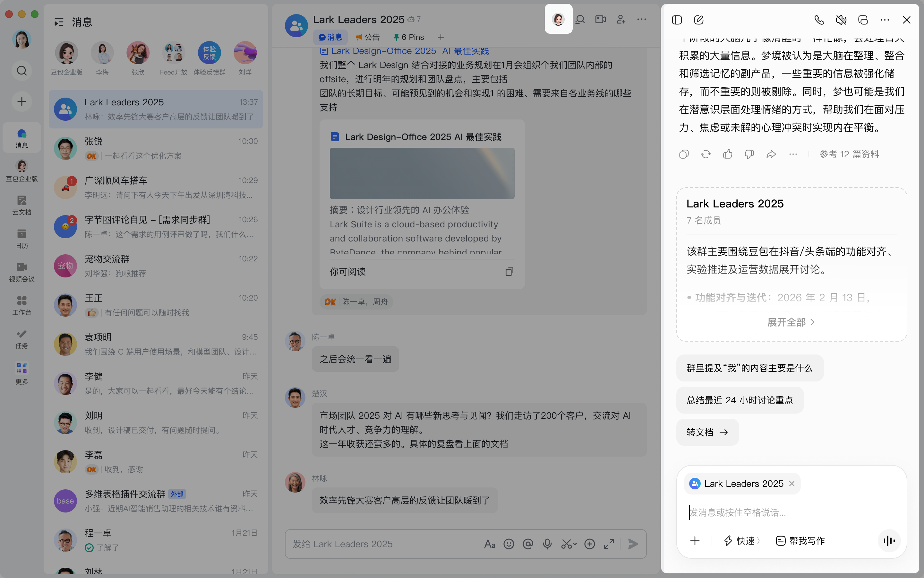Record a voice message with microphone
The height and width of the screenshot is (578, 924).
[547, 544]
